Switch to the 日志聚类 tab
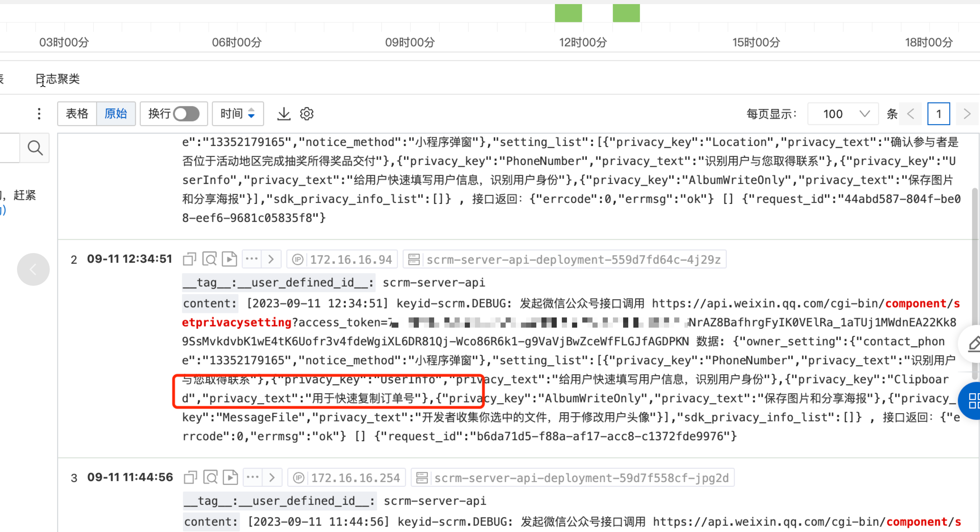Screen dimensions: 980x532 tap(58, 79)
